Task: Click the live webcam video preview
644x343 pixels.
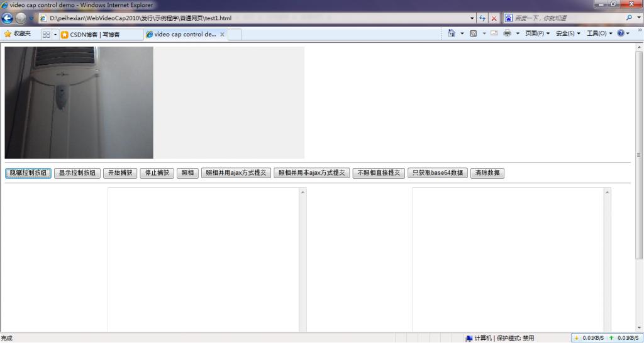Action: pyautogui.click(x=79, y=103)
